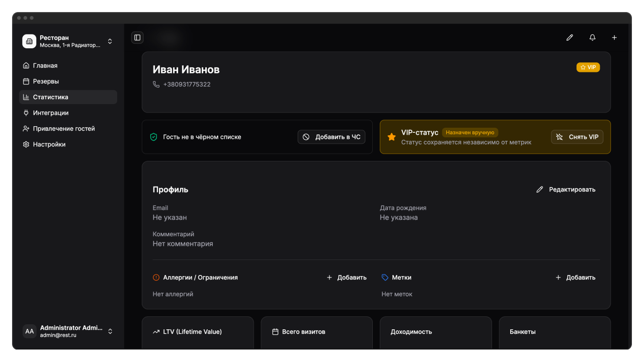Click the plus icon in top bar
644x362 pixels.
pos(614,38)
